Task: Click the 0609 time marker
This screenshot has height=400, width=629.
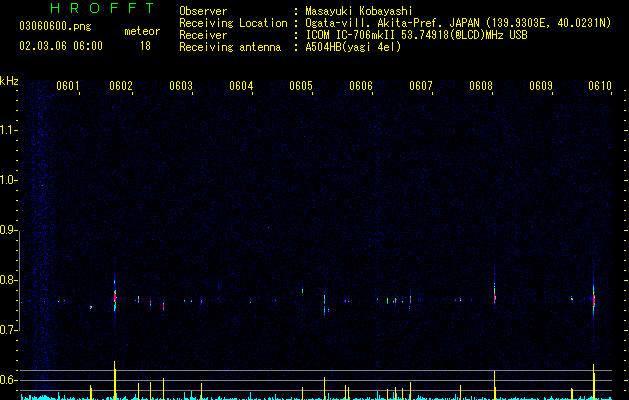Action: pyautogui.click(x=541, y=86)
